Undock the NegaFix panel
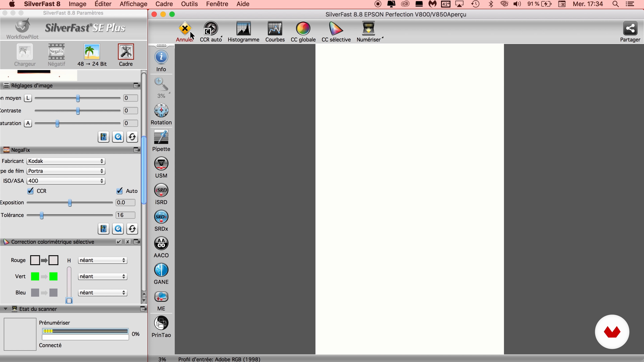The image size is (644, 362). (137, 150)
